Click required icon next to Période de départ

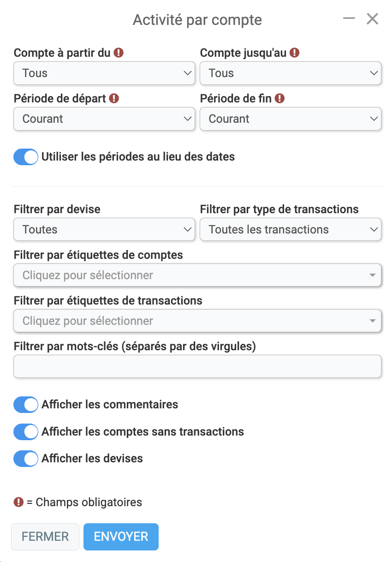point(114,98)
